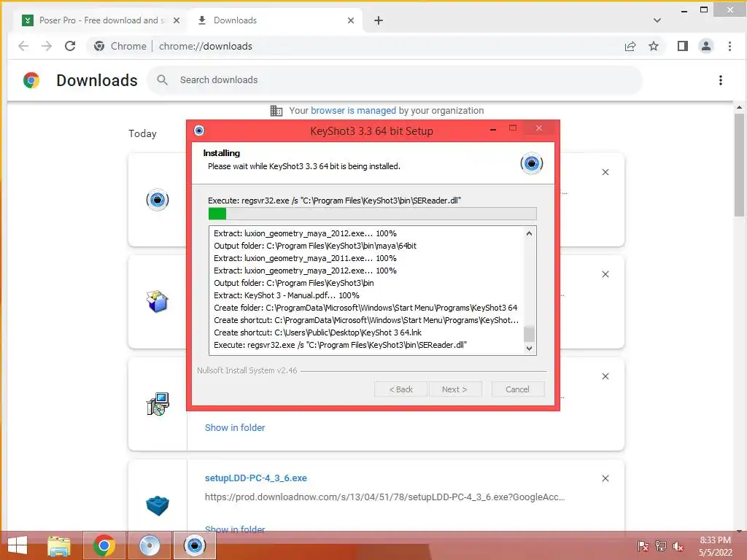Select log line 'Extract: KeyShot 3 - Manual.pdf... 100%'
This screenshot has height=560, width=747.
point(286,295)
